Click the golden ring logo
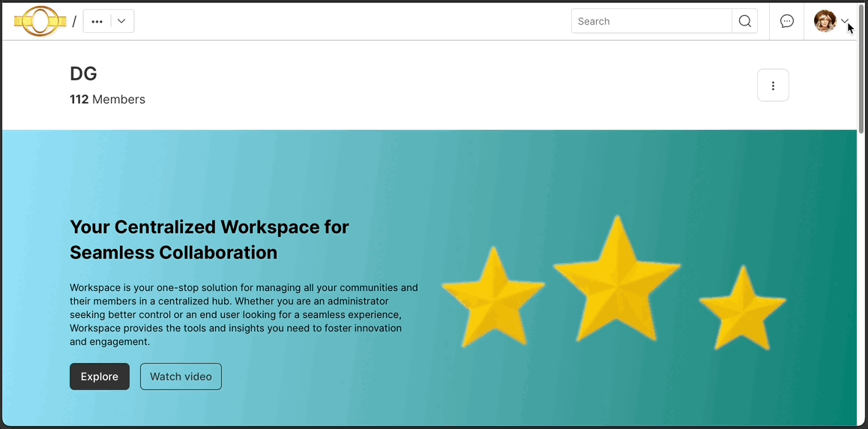The height and width of the screenshot is (429, 868). tap(40, 21)
